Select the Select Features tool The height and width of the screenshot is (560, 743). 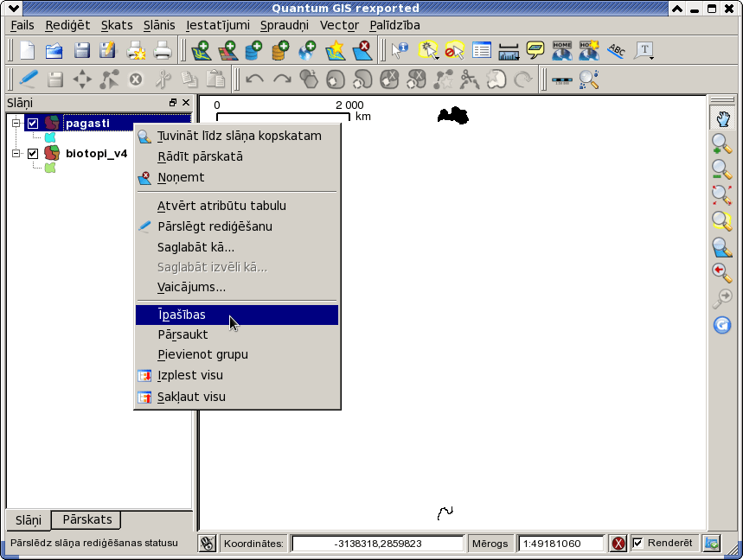(428, 50)
